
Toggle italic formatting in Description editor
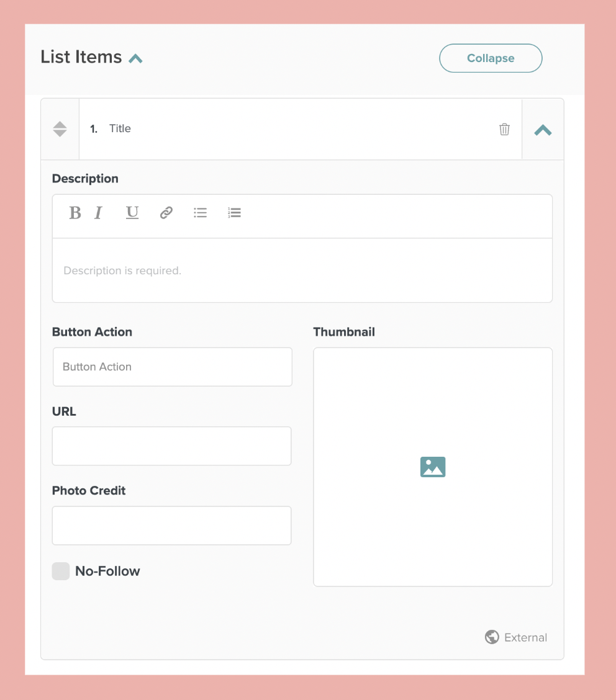pos(98,213)
